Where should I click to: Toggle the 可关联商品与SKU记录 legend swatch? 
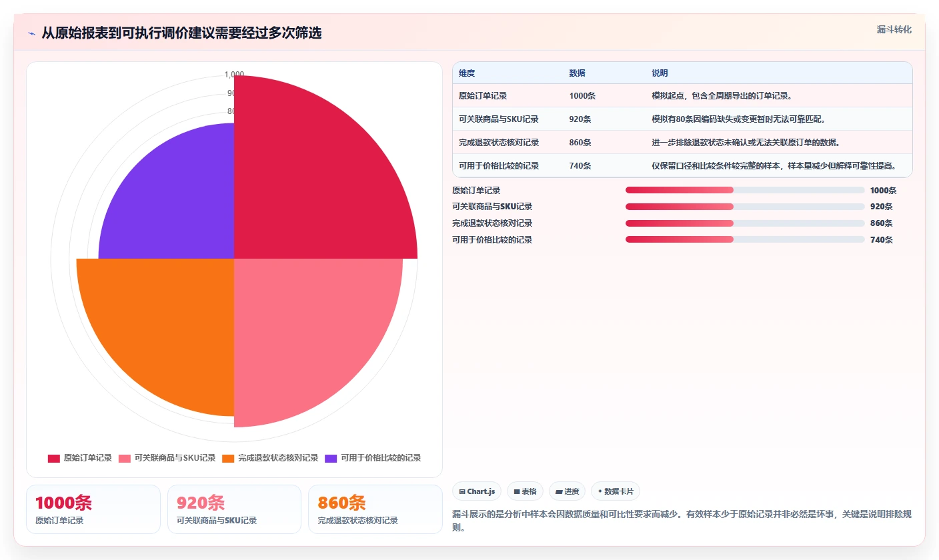tap(125, 458)
